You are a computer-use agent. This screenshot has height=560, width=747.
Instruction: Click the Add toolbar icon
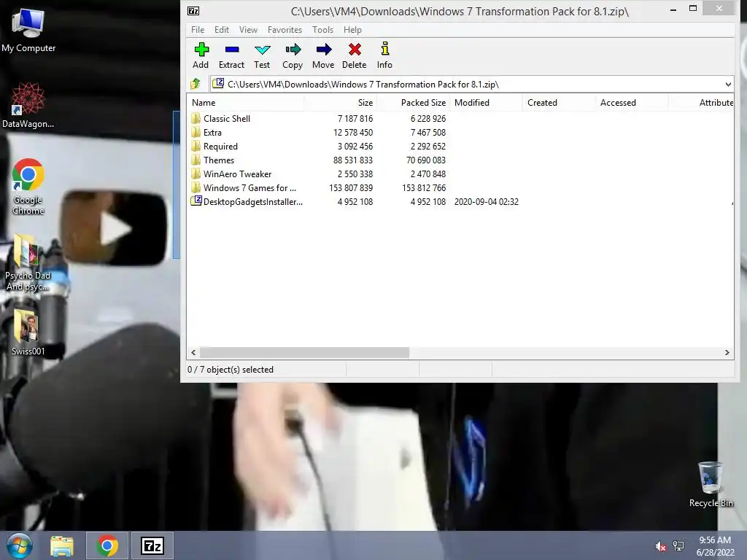click(x=201, y=50)
